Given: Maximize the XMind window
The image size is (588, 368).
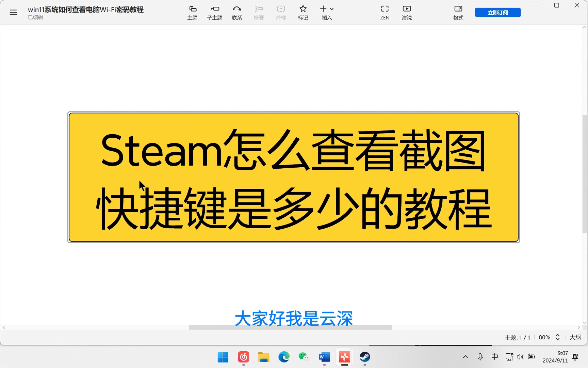Looking at the screenshot, I should (x=557, y=5).
